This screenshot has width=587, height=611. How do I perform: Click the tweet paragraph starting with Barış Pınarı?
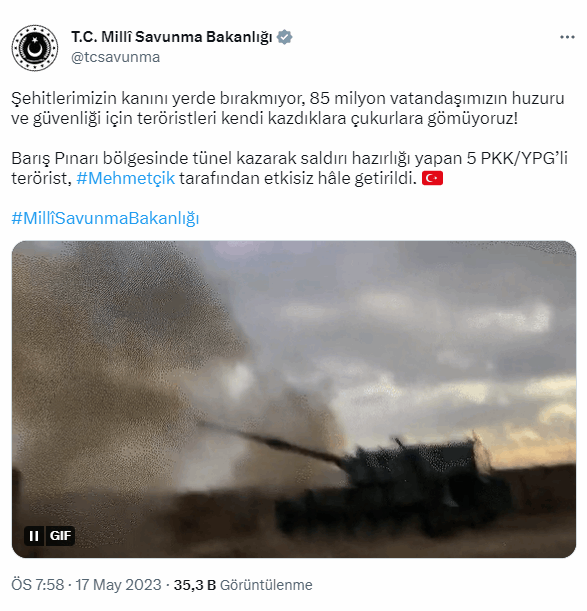(x=289, y=168)
